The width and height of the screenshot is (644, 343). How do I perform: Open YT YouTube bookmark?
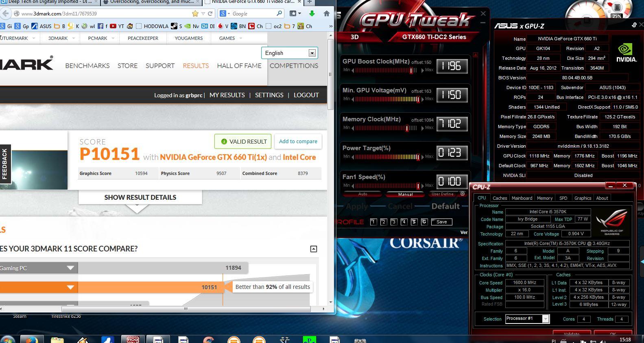pyautogui.click(x=117, y=26)
